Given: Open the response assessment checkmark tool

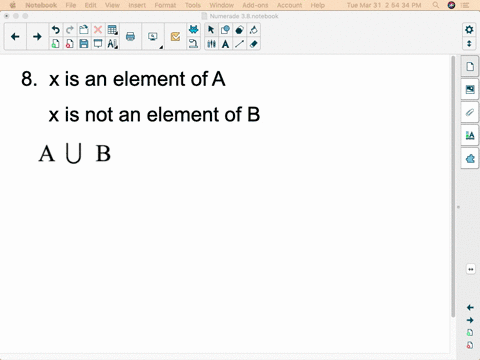Looking at the screenshot, I should (175, 37).
